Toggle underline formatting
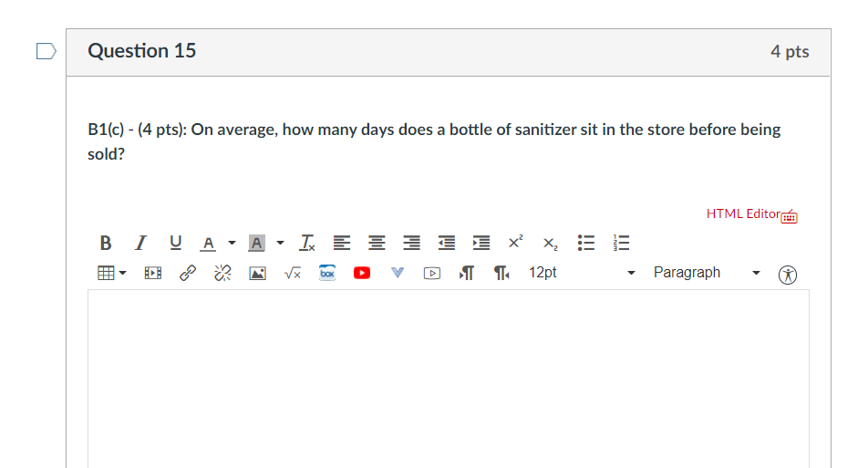This screenshot has width=868, height=468. 175,243
